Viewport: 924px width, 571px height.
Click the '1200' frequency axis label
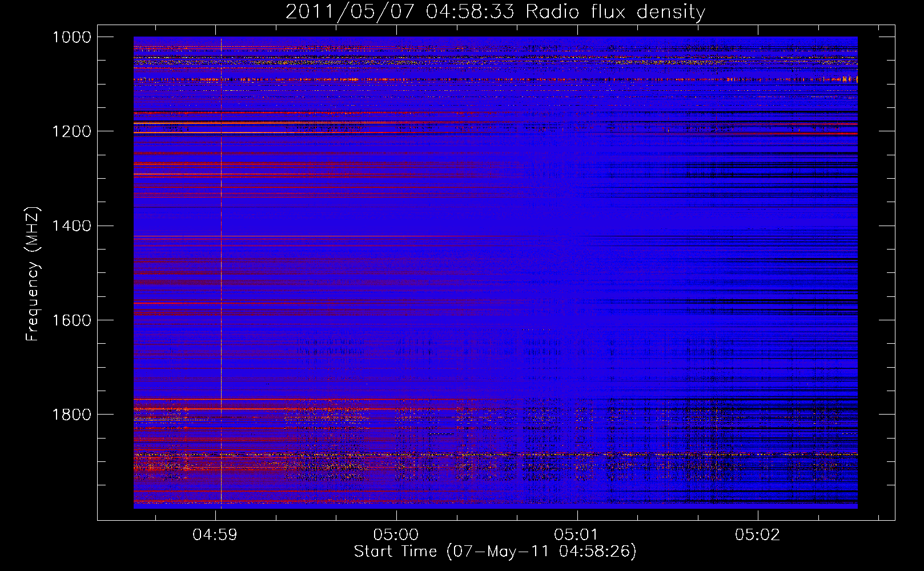pyautogui.click(x=72, y=131)
